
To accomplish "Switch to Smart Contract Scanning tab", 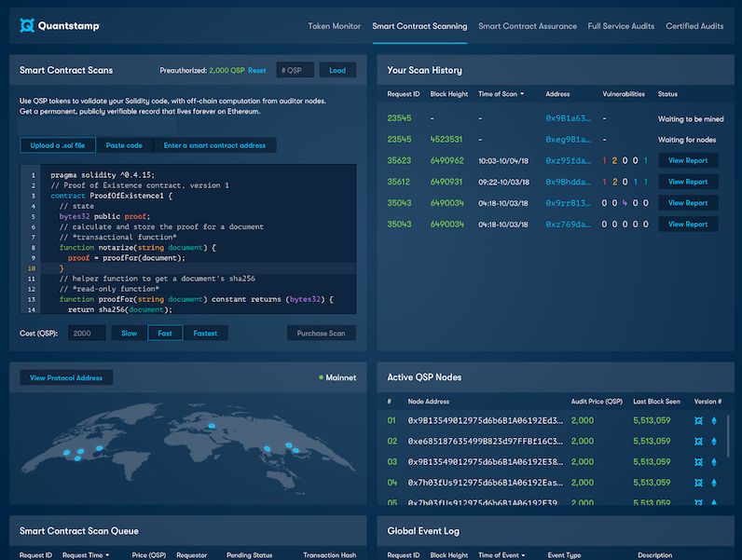I will [x=419, y=26].
